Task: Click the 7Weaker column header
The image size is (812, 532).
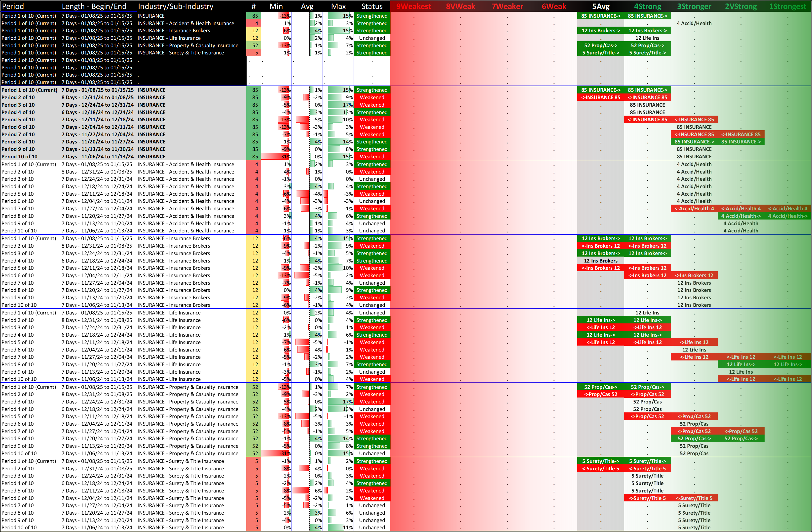Action: point(507,6)
